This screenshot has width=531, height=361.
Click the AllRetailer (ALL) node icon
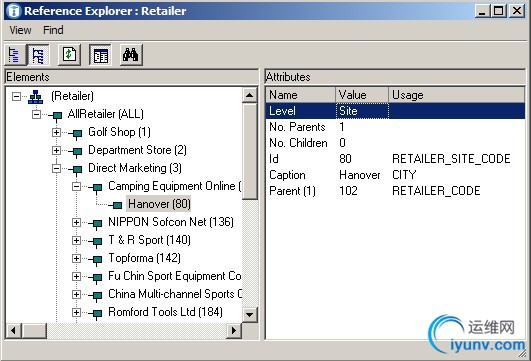(56, 115)
